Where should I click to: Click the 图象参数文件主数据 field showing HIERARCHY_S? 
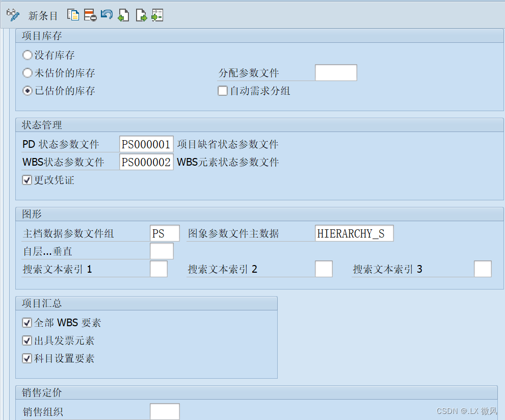(x=354, y=233)
